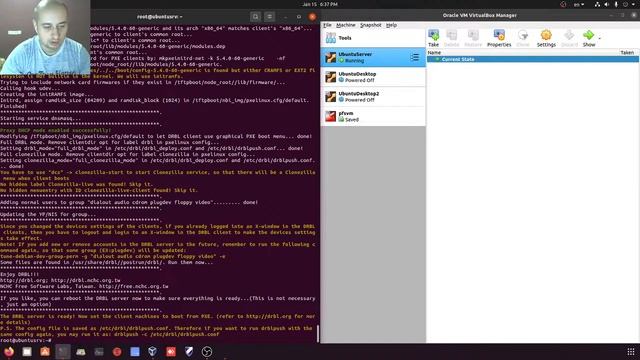Screen dimensions: 640x360
Task: Open the Help menu in VirtualBox
Action: tap(391, 25)
